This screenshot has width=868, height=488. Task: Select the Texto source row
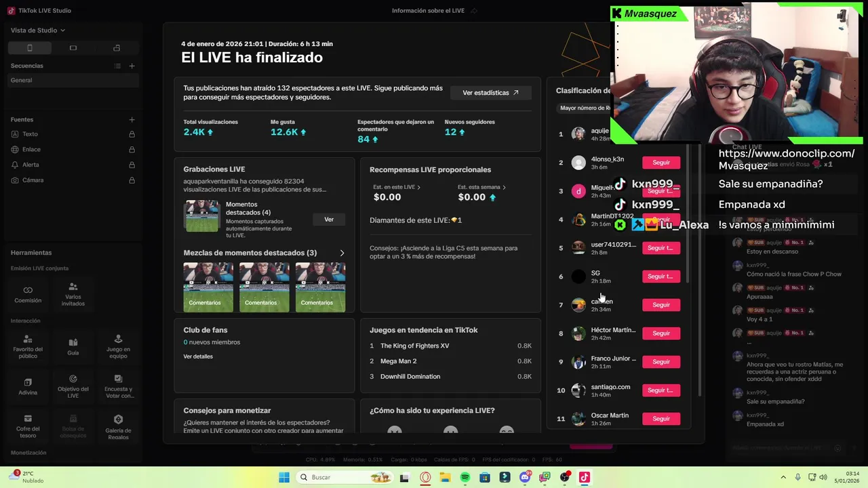pyautogui.click(x=73, y=134)
